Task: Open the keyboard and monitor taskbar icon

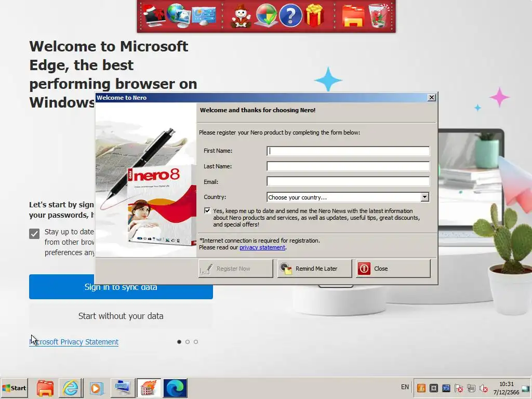Action: pyautogui.click(x=122, y=388)
